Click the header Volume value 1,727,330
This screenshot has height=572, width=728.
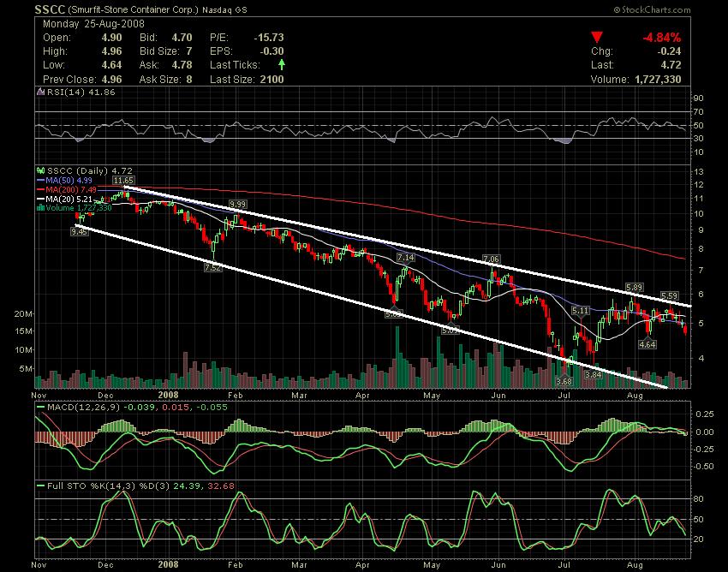(x=658, y=80)
